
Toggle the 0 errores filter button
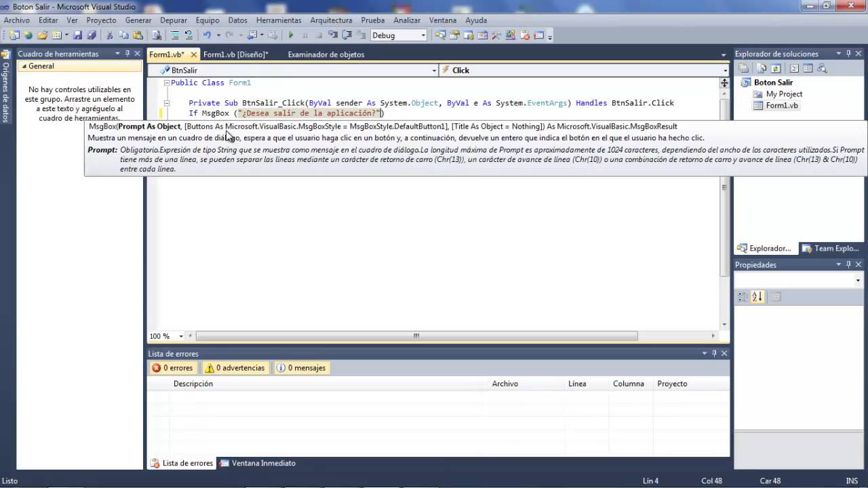(173, 368)
